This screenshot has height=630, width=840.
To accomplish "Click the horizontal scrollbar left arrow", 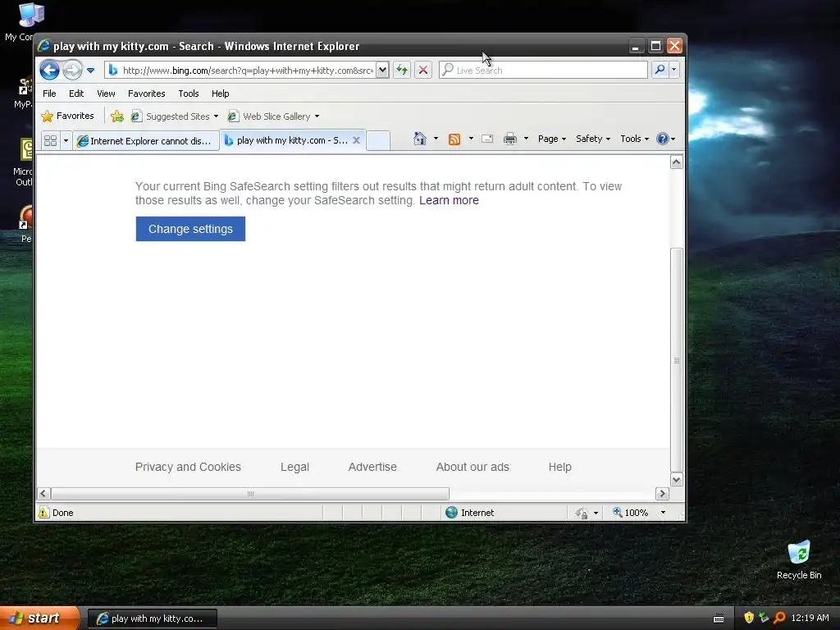I will pyautogui.click(x=44, y=493).
